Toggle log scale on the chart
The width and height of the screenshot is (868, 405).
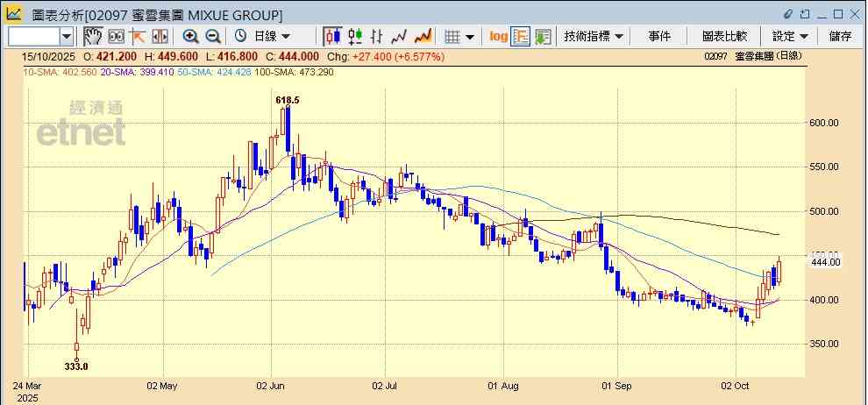498,36
